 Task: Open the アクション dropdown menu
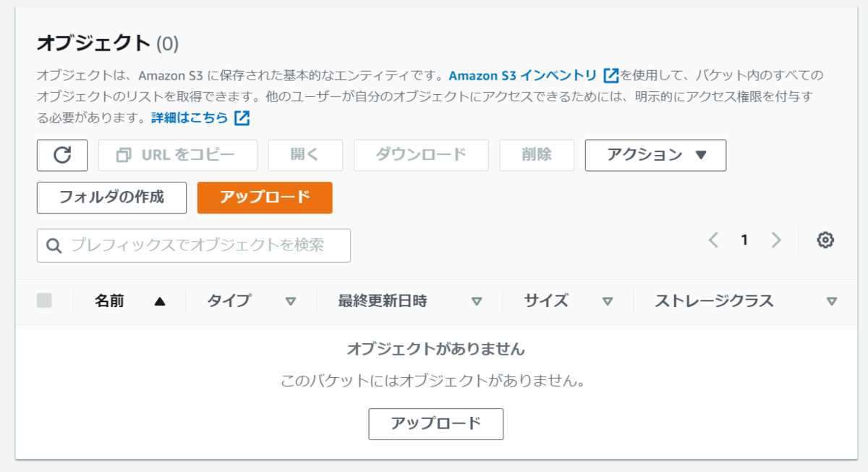(655, 155)
